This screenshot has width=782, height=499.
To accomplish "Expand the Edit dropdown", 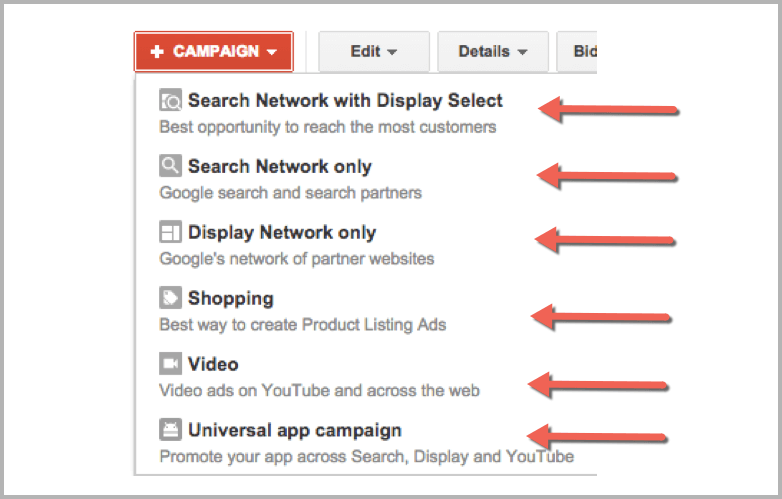I will pyautogui.click(x=373, y=52).
